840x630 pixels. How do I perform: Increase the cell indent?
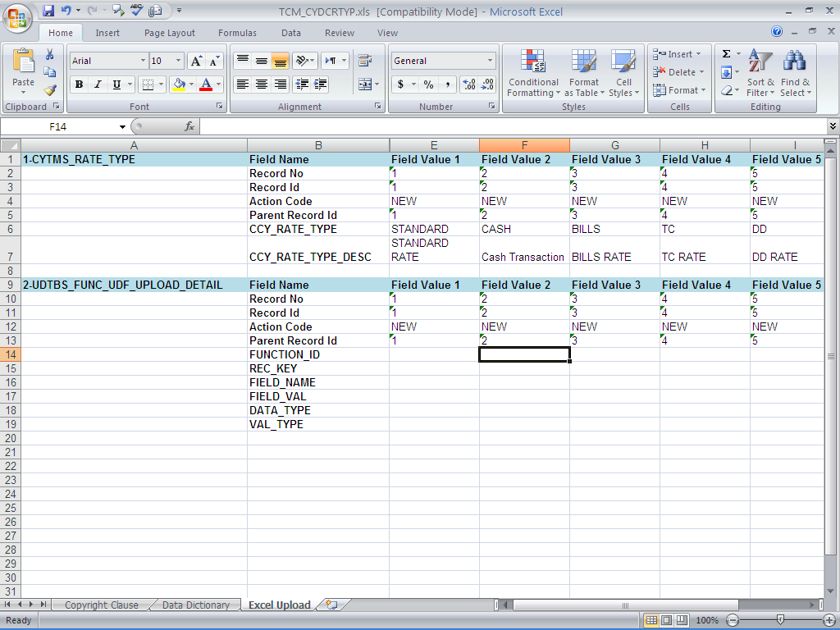321,84
